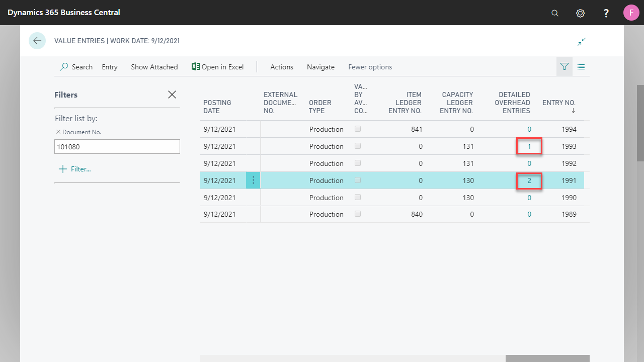Open detailed overhead entries 0 link for 1992
Viewport: 644px width, 362px height.
(529, 163)
